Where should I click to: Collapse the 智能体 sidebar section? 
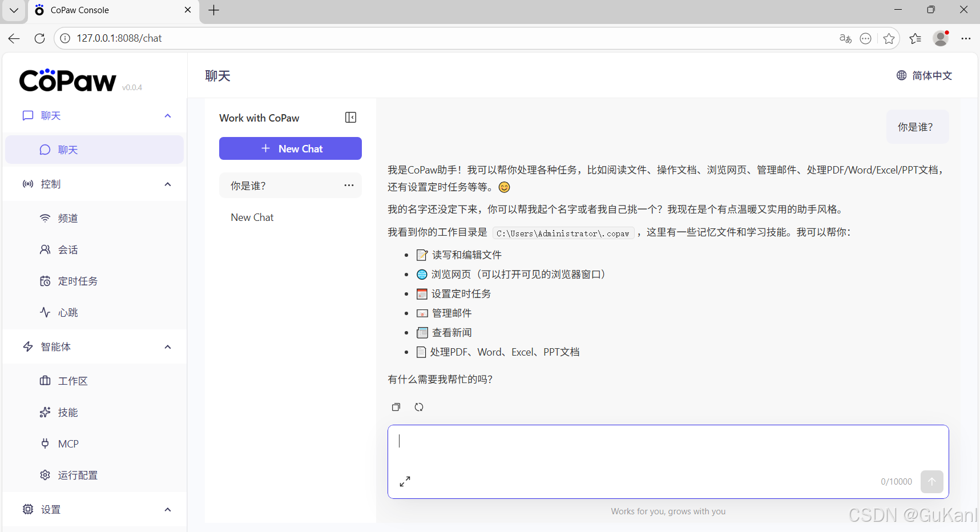point(167,346)
